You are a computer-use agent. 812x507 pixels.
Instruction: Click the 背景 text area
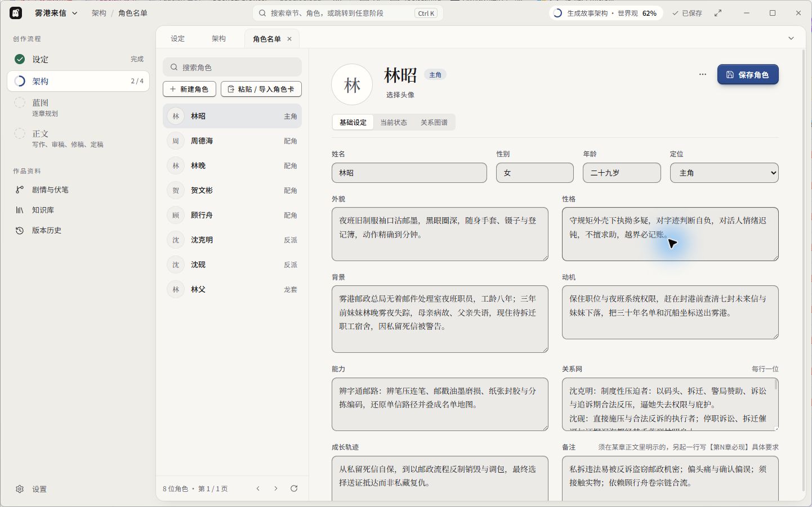440,319
